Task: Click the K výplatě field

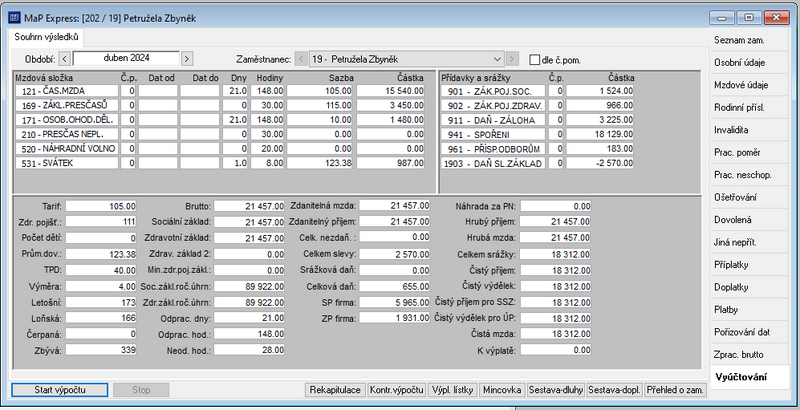Action: coord(556,350)
